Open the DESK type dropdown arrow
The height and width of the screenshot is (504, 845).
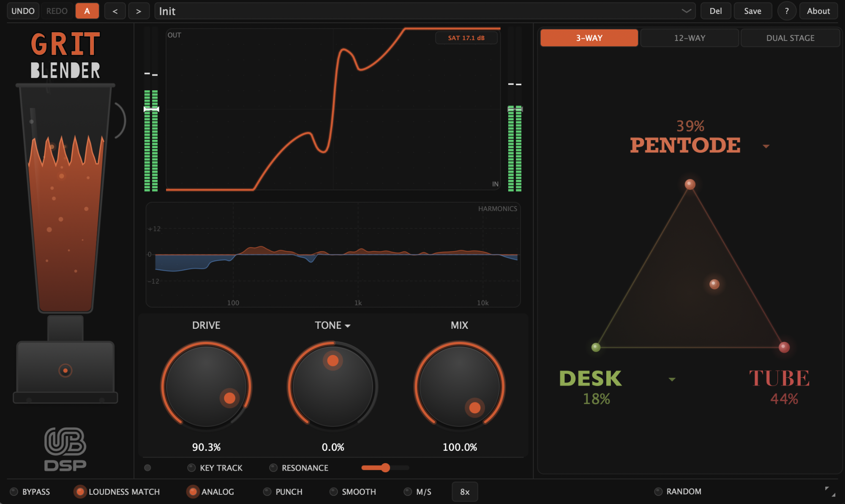click(x=672, y=379)
